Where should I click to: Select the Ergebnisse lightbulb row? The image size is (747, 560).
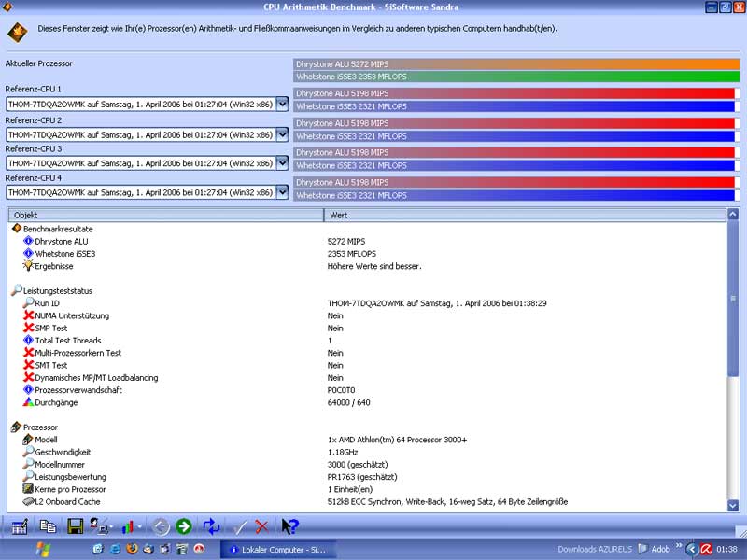coord(49,266)
